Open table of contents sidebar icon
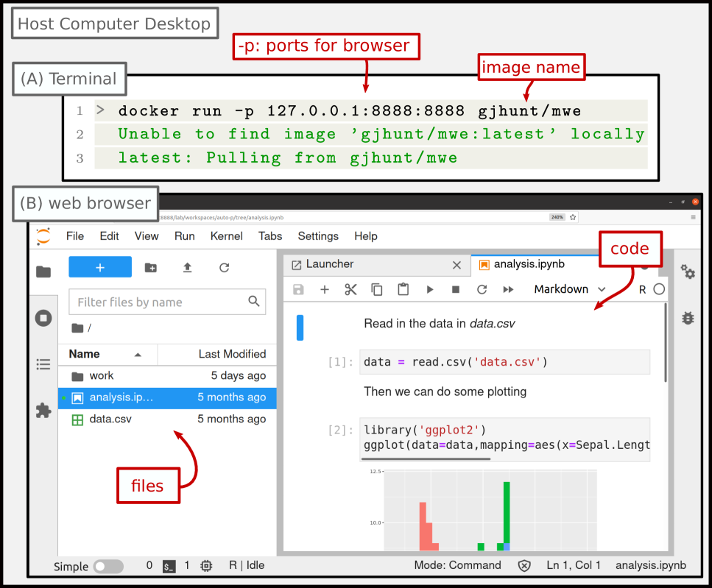The image size is (712, 588). [43, 364]
